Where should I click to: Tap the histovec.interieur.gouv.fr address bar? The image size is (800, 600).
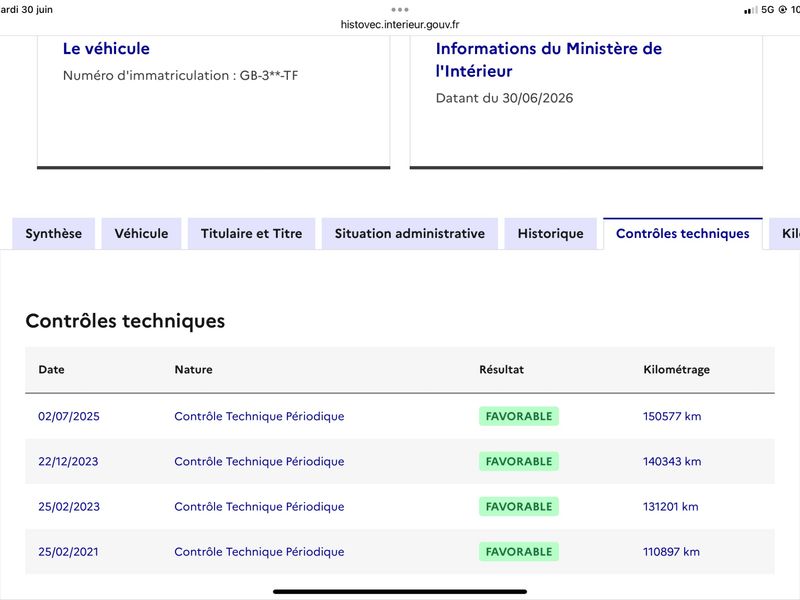pos(400,24)
